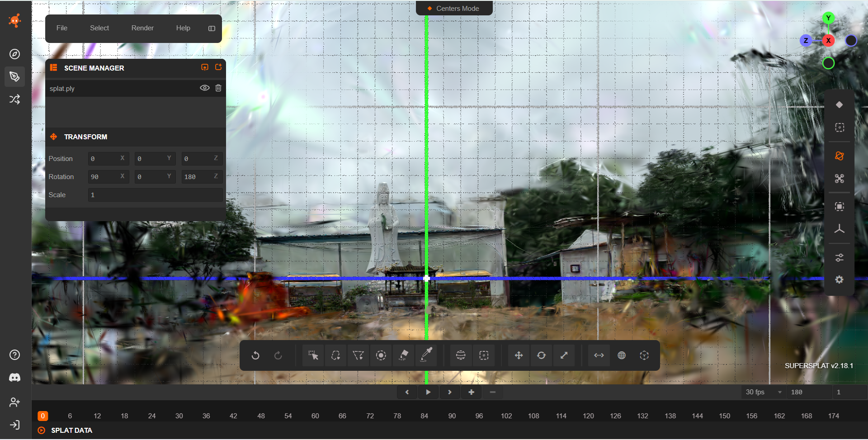Image resolution: width=868 pixels, height=440 pixels.
Task: Activate the move (translate) tool
Action: [x=519, y=355]
